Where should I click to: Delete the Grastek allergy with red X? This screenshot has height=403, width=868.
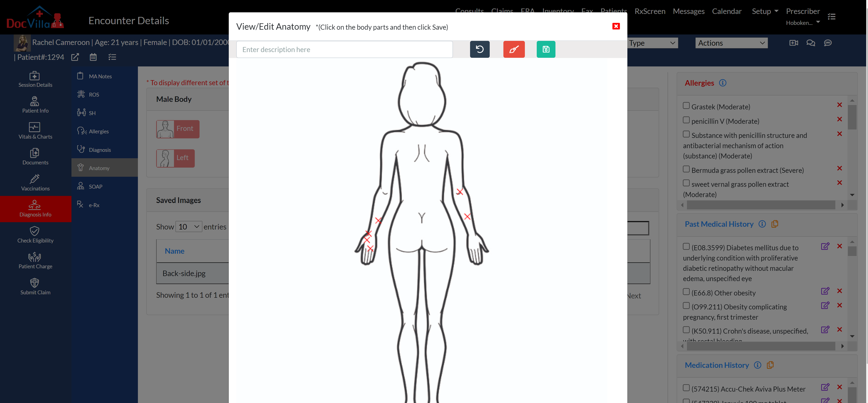tap(839, 105)
